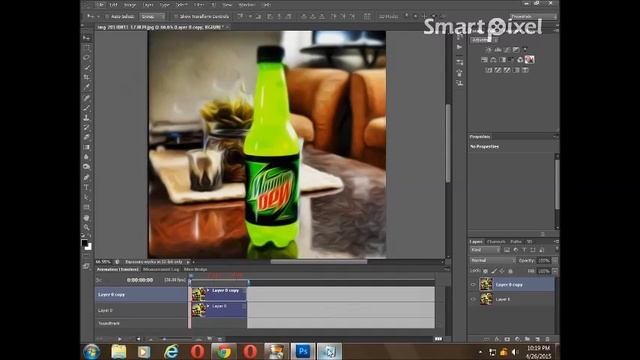Select the Blur tool

click(86, 157)
